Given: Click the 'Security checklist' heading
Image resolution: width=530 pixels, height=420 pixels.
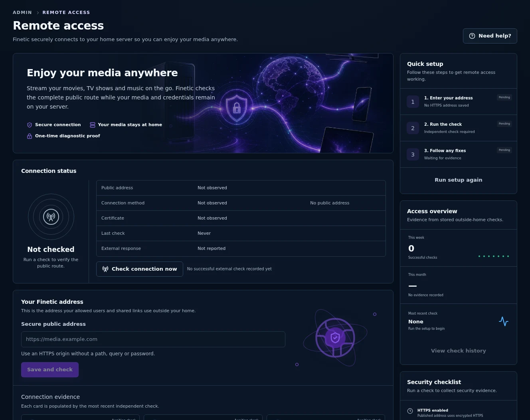Looking at the screenshot, I should [x=434, y=382].
